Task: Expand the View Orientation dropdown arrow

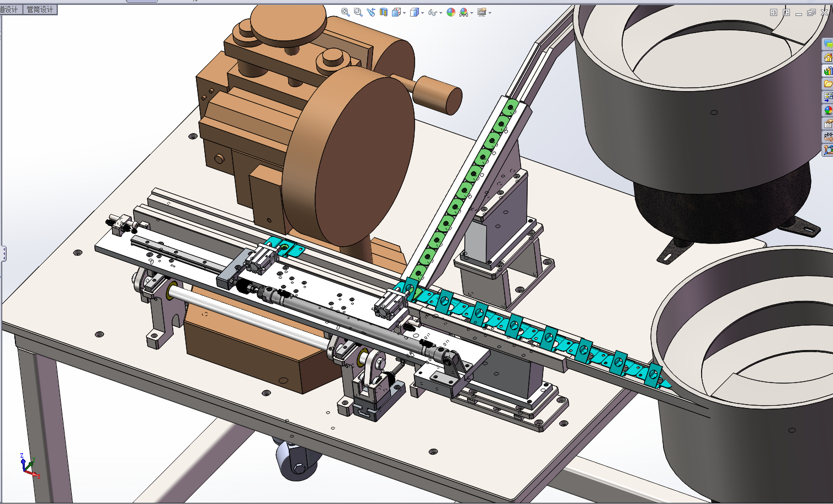Action: click(x=405, y=13)
